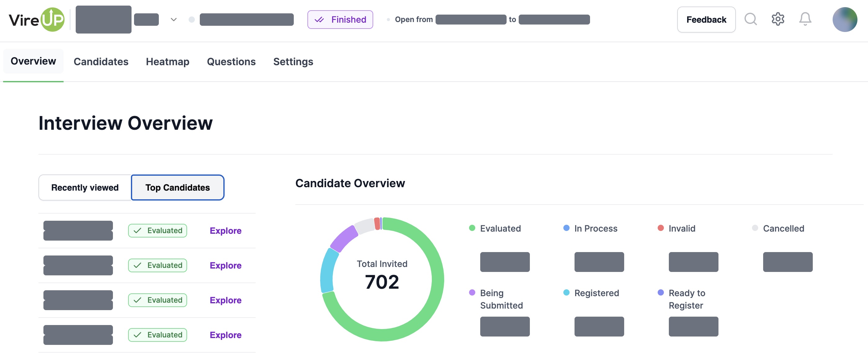
Task: Click the VireUp logo
Action: 35,20
